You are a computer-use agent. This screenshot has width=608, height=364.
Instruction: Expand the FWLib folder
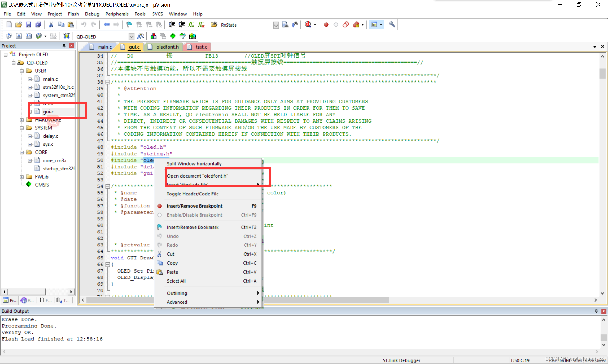[22, 177]
